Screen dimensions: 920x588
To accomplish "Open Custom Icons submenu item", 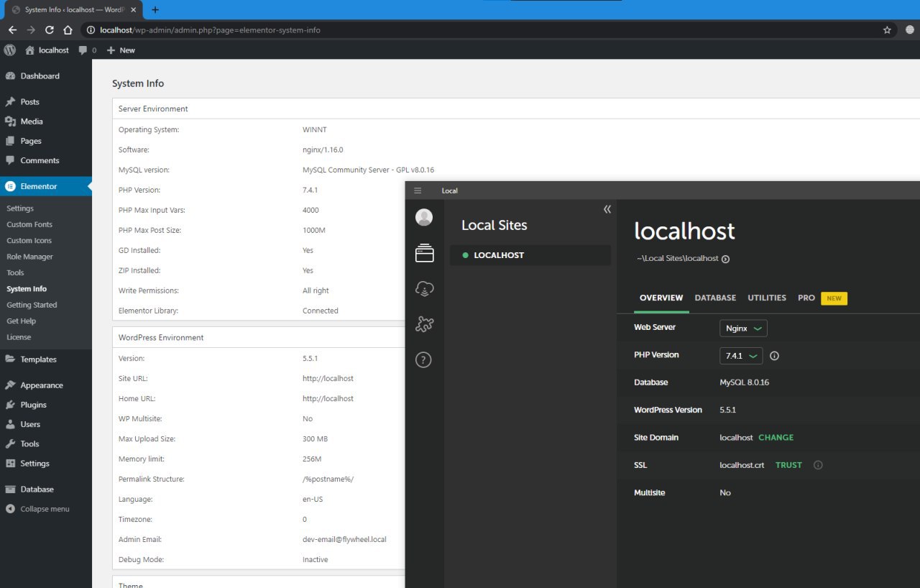I will (x=29, y=241).
